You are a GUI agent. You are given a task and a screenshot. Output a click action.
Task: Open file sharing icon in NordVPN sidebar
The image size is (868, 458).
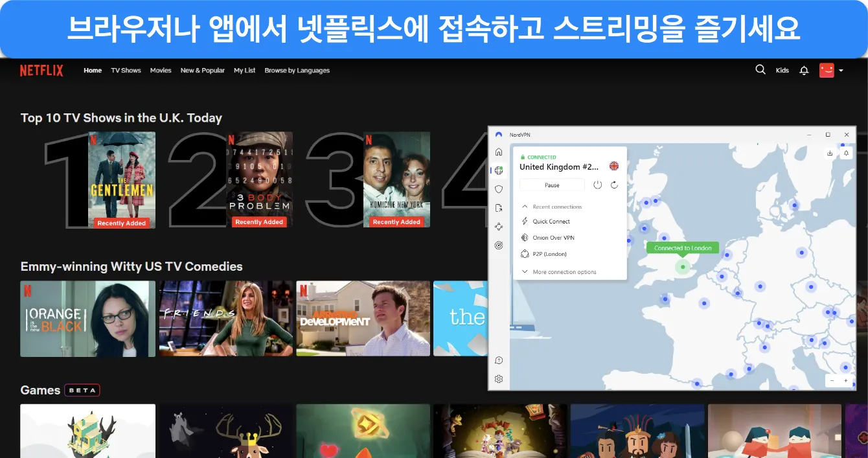point(499,208)
